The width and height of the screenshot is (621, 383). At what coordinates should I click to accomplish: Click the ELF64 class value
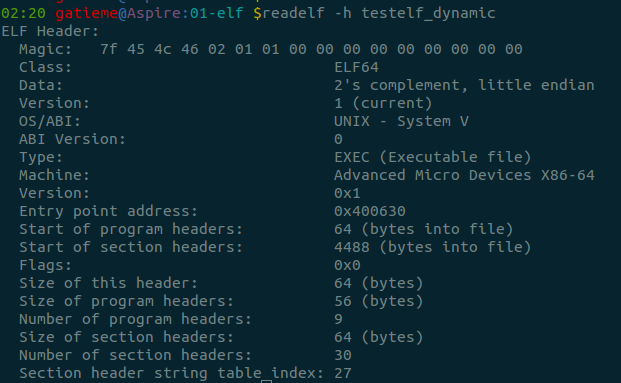(356, 67)
